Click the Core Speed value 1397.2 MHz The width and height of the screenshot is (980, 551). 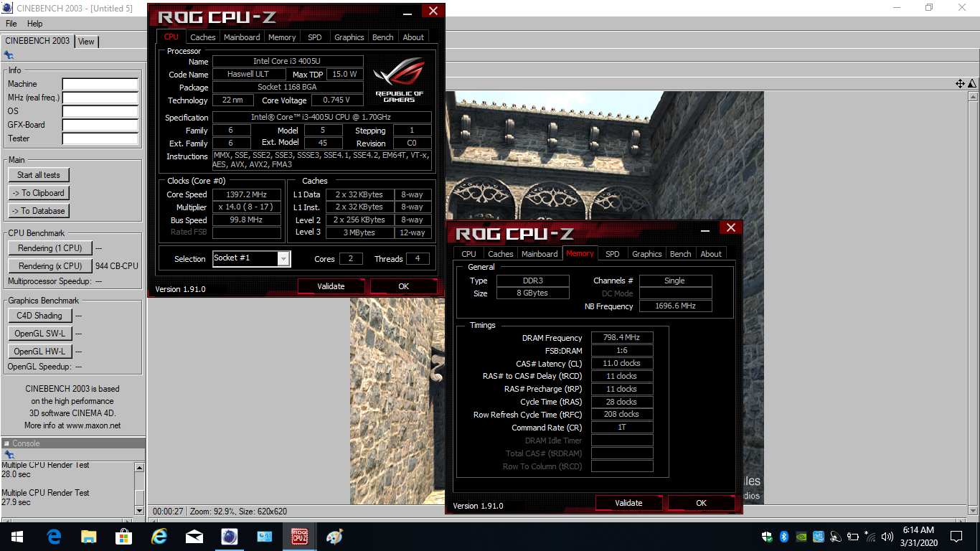point(247,194)
